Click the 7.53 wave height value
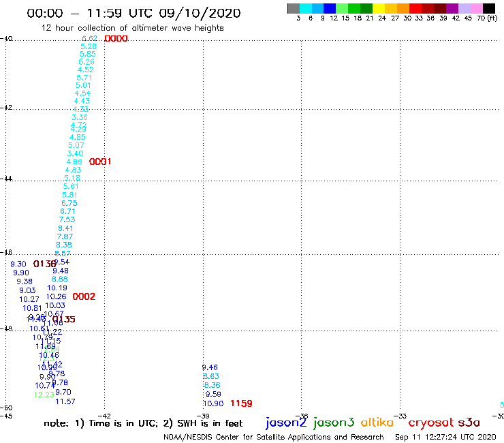The height and width of the screenshot is (443, 504). coord(67,219)
